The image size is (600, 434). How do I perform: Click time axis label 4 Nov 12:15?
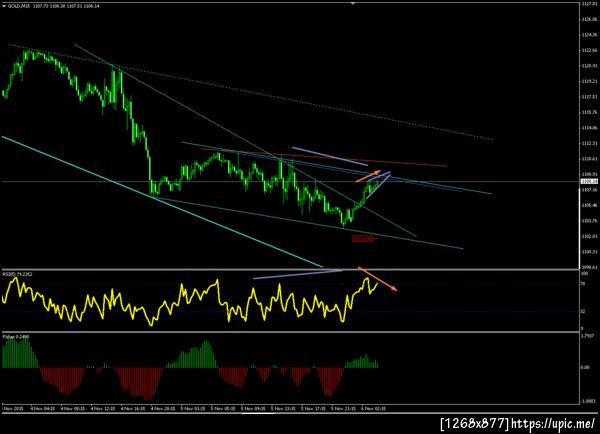(103, 409)
